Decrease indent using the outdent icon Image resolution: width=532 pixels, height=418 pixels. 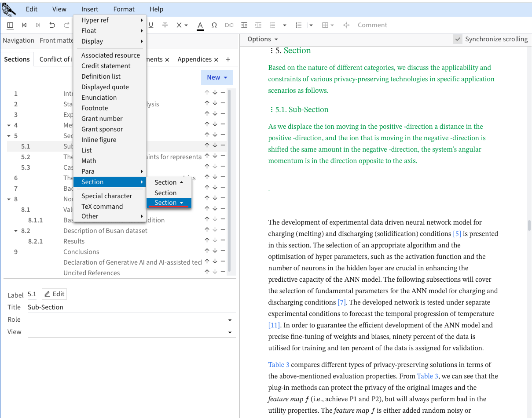coord(244,25)
